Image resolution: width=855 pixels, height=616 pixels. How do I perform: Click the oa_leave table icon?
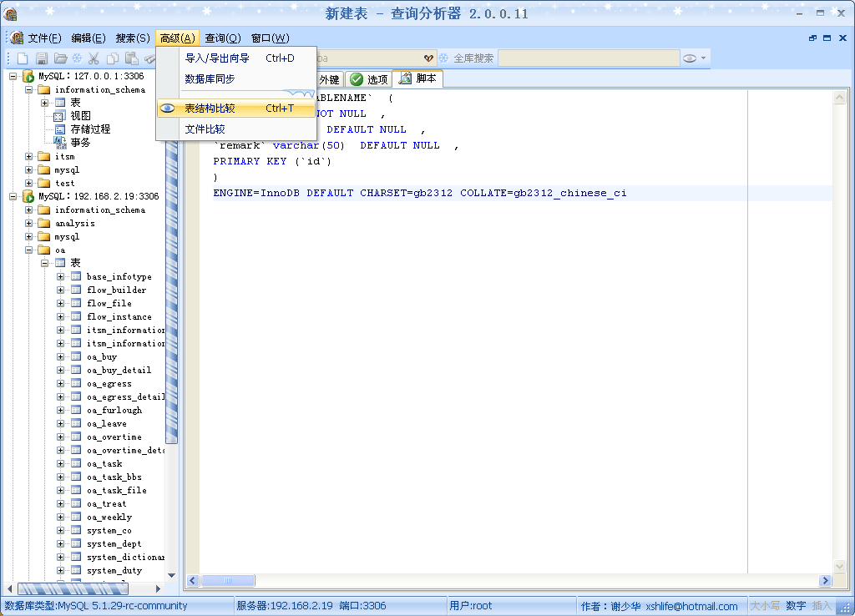(76, 423)
